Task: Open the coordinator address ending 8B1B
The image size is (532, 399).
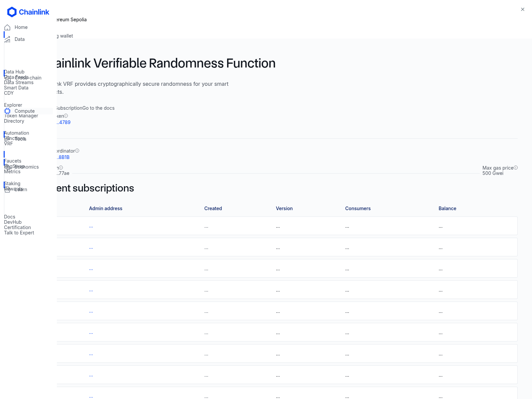Action: tap(63, 157)
